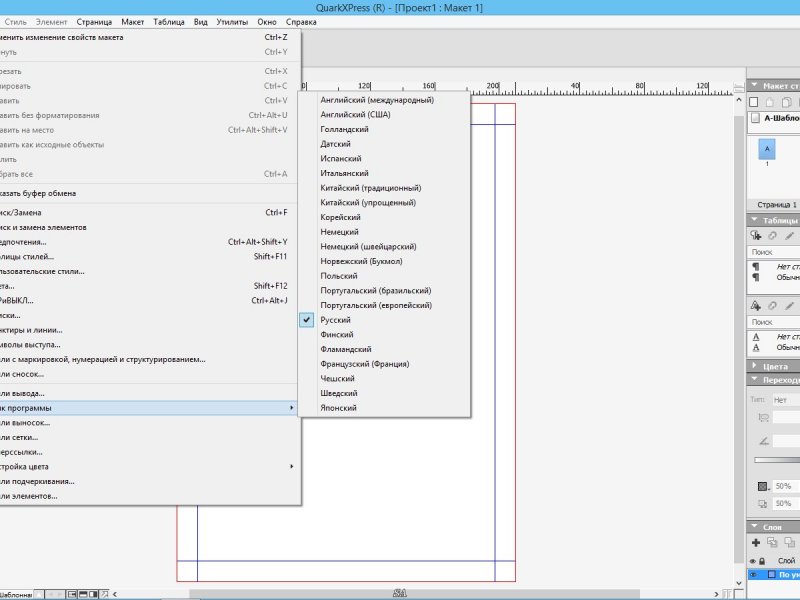Click the duplicate master page icon
This screenshot has width=800, height=600.
(x=786, y=102)
